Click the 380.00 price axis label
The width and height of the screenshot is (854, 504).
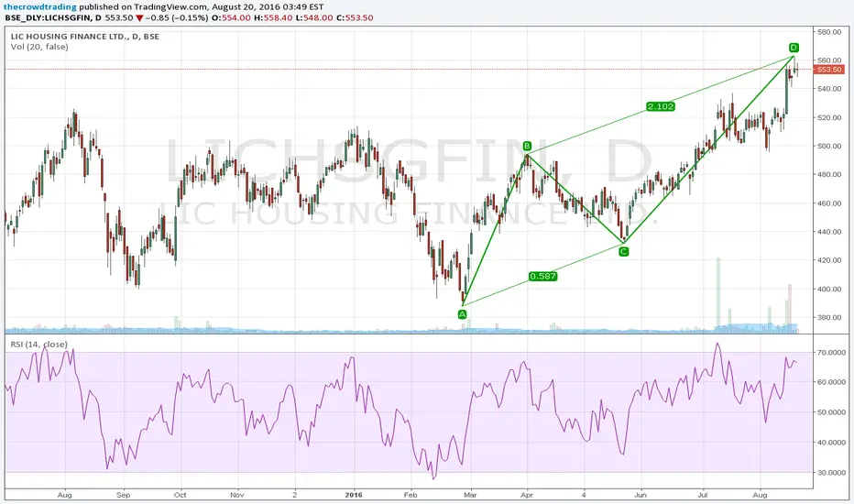829,317
